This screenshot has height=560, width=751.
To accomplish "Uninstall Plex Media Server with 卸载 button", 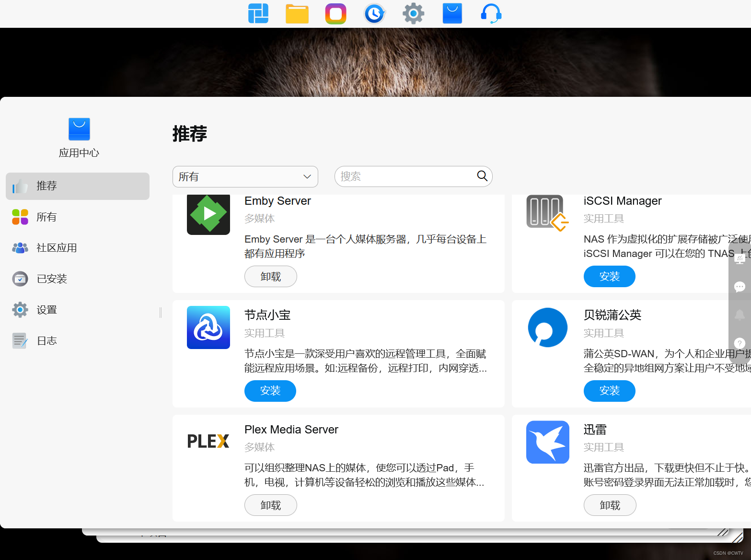I will [x=271, y=505].
